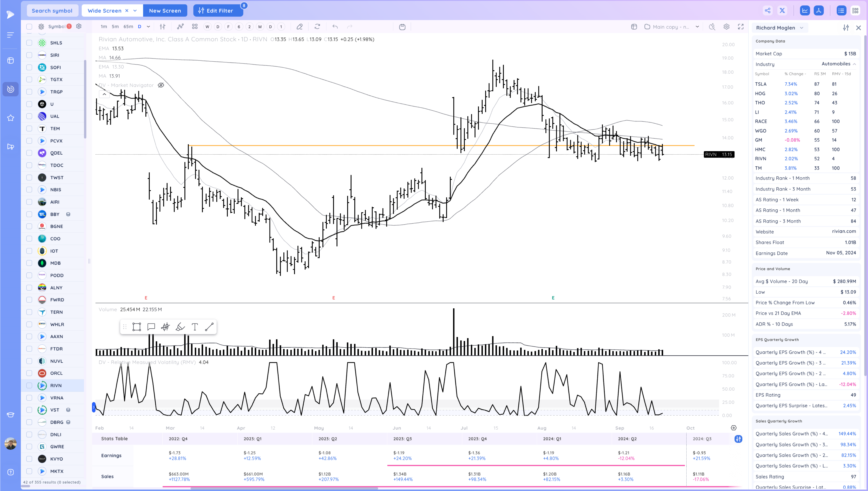This screenshot has height=491, width=868.
Task: Open the New Screen tab
Action: 165,10
